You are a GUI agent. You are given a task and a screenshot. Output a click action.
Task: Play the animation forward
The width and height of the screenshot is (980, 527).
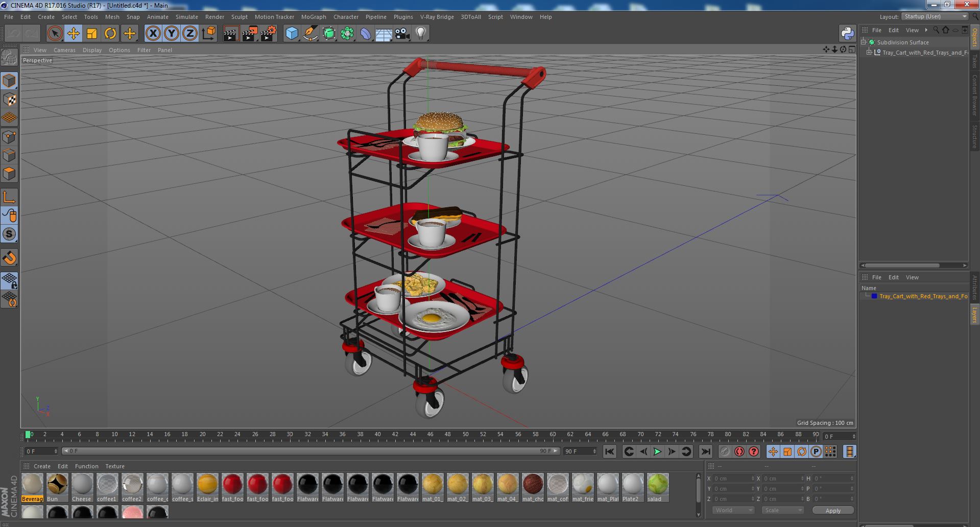pyautogui.click(x=657, y=451)
